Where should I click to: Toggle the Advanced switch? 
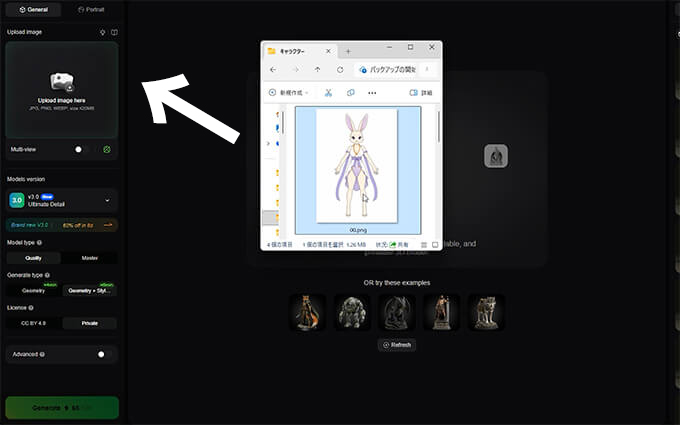click(103, 354)
